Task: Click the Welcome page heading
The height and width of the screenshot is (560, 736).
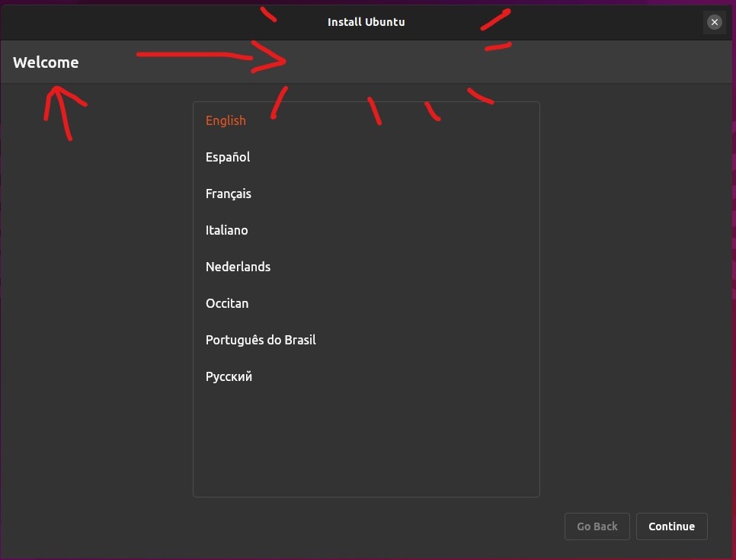Action: 46,62
